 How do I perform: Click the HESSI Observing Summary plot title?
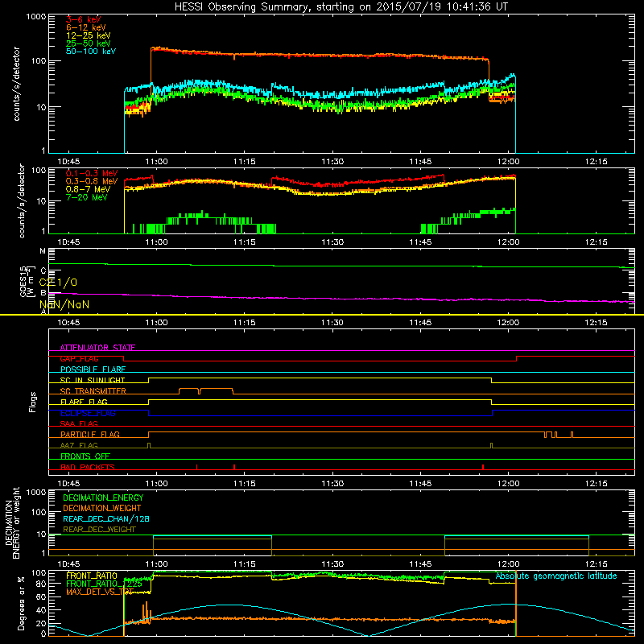[x=341, y=7]
